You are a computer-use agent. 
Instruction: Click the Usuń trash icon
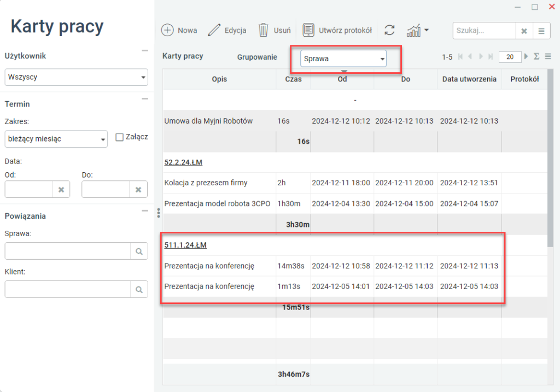[x=263, y=31]
